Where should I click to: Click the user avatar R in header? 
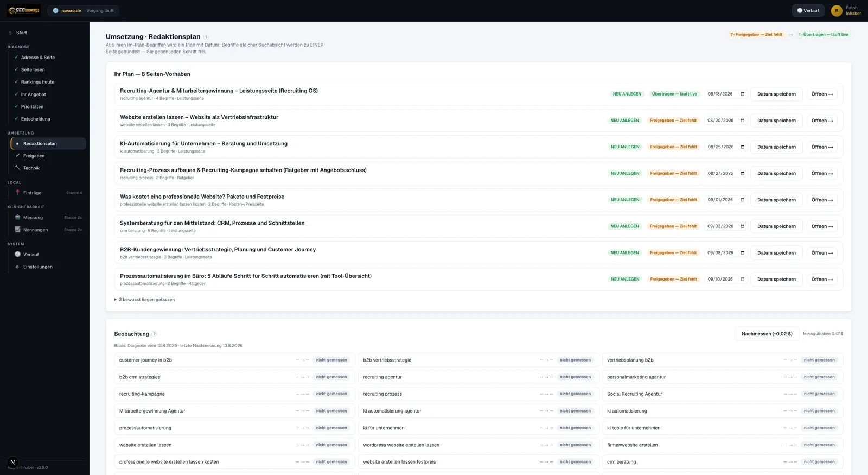(837, 10)
